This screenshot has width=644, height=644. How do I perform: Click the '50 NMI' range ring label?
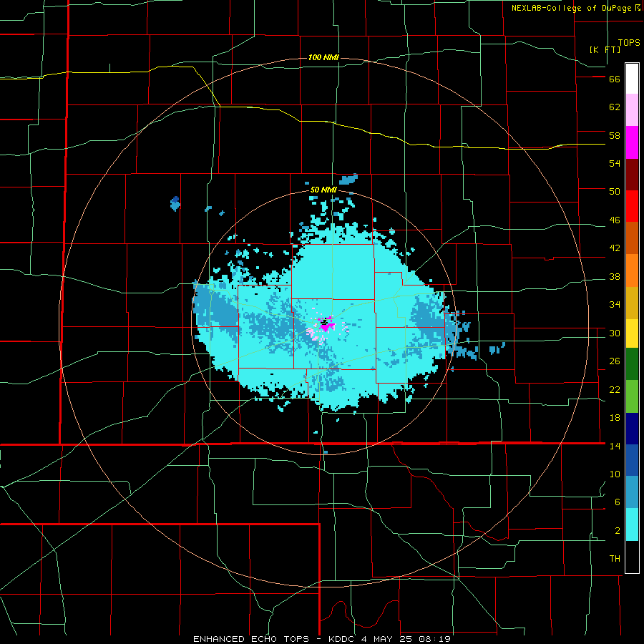(323, 190)
